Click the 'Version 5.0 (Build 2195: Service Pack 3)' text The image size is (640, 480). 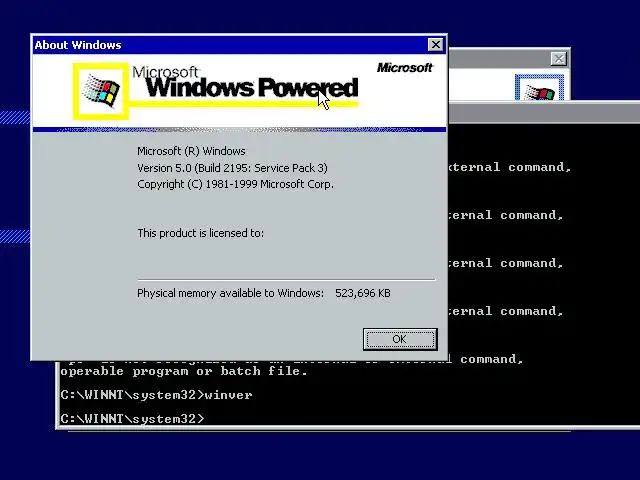(232, 168)
